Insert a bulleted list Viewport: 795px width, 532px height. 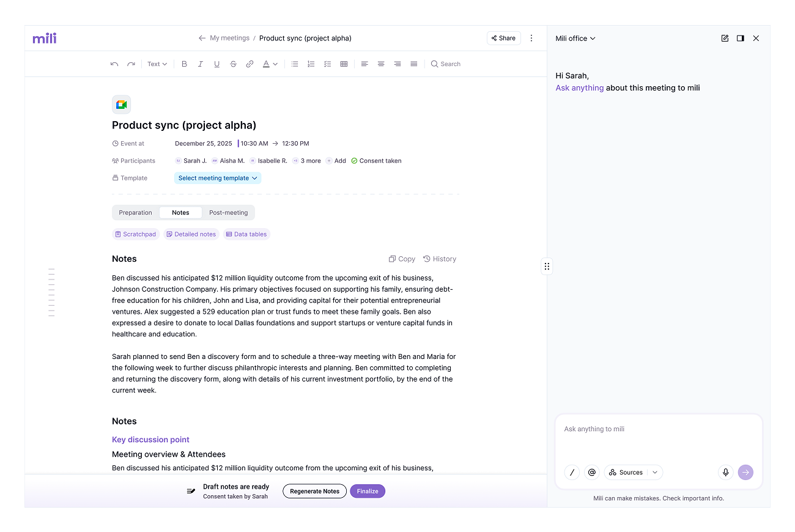(x=295, y=64)
